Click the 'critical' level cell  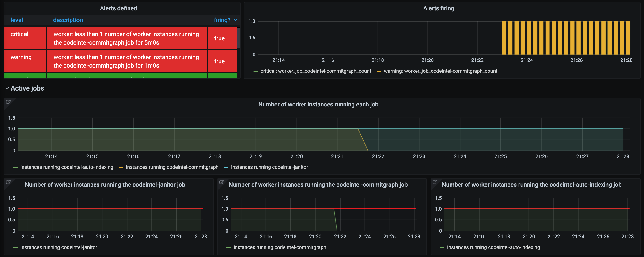[x=25, y=38]
